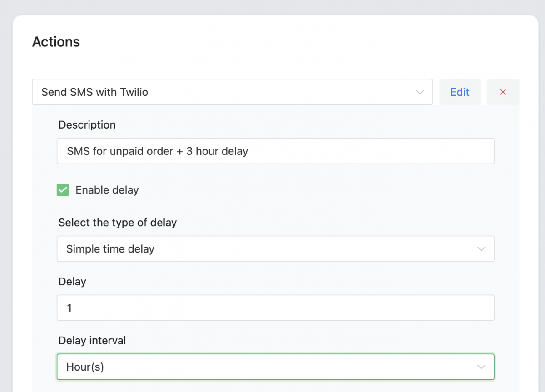Open the Send SMS with Twilio action dropdown
The width and height of the screenshot is (545, 392).
(232, 92)
